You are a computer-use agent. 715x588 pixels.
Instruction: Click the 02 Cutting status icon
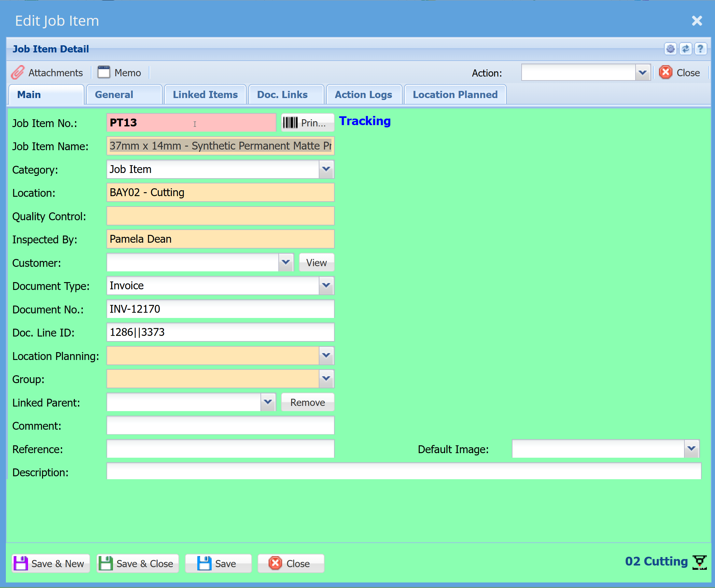(x=699, y=562)
